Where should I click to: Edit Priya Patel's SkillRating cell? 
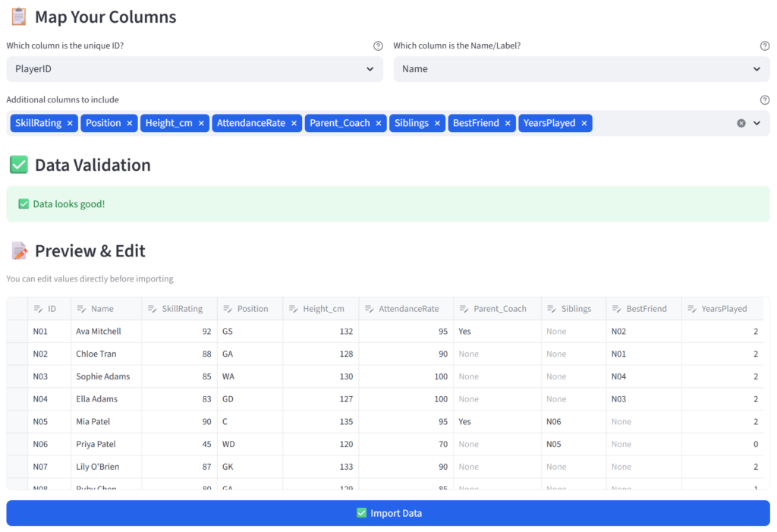179,445
